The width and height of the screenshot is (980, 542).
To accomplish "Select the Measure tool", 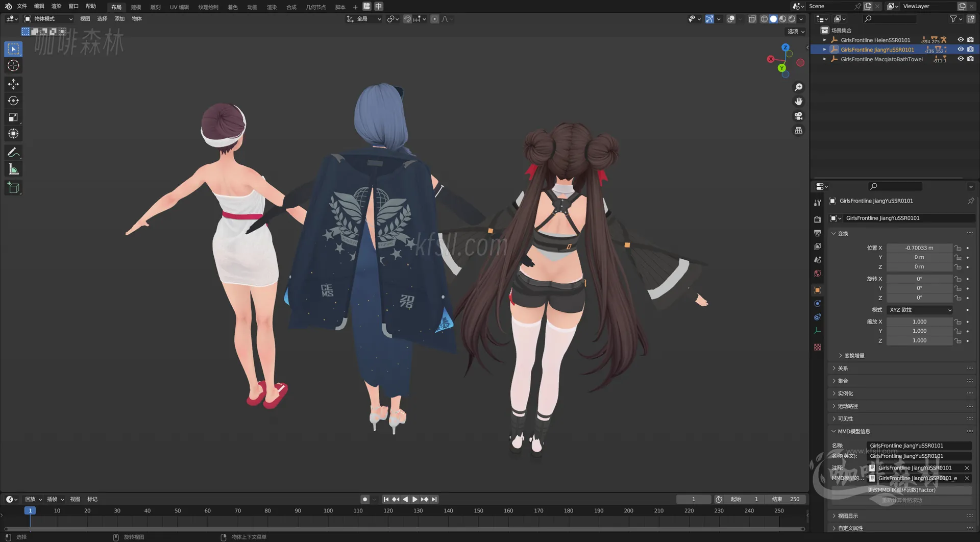I will (13, 168).
